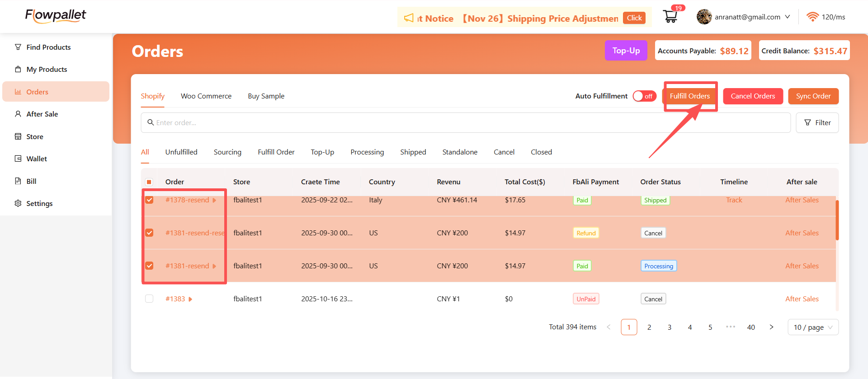Screen dimensions: 868x379
Task: Toggle the Auto Fulfillment switch
Action: 644,96
